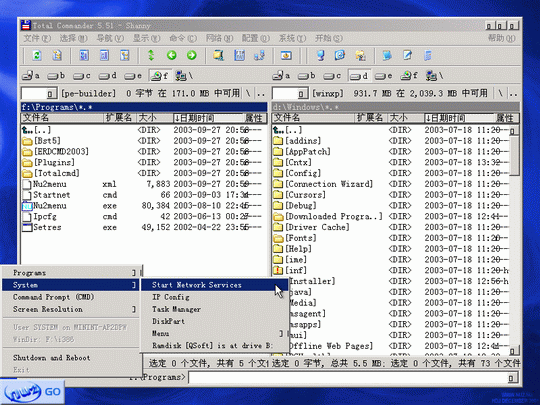Switch to full details view toolbar icon

point(104,55)
